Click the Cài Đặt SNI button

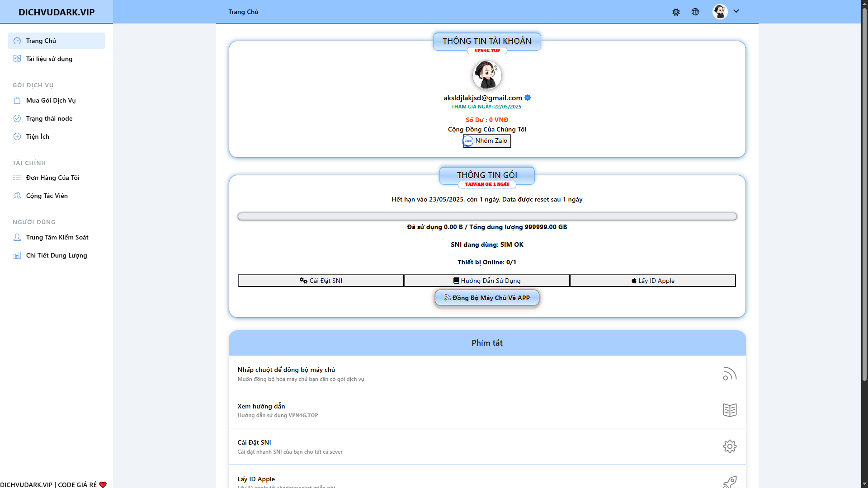pyautogui.click(x=321, y=281)
